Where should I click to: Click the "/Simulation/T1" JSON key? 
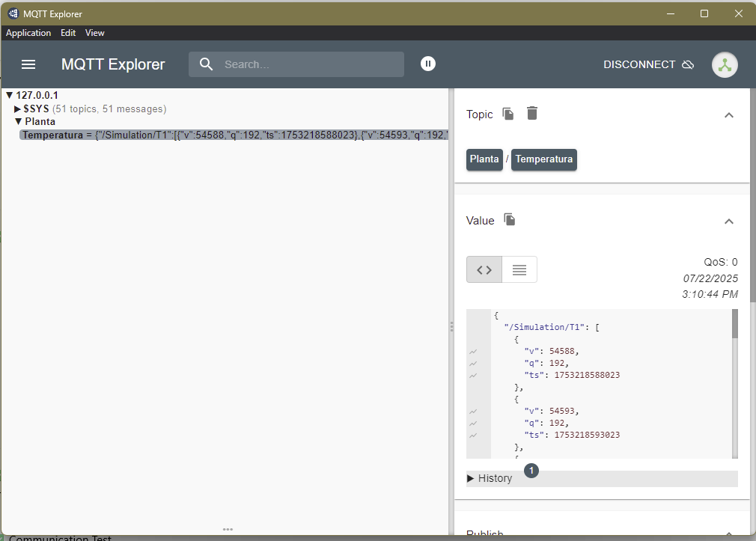[544, 328]
